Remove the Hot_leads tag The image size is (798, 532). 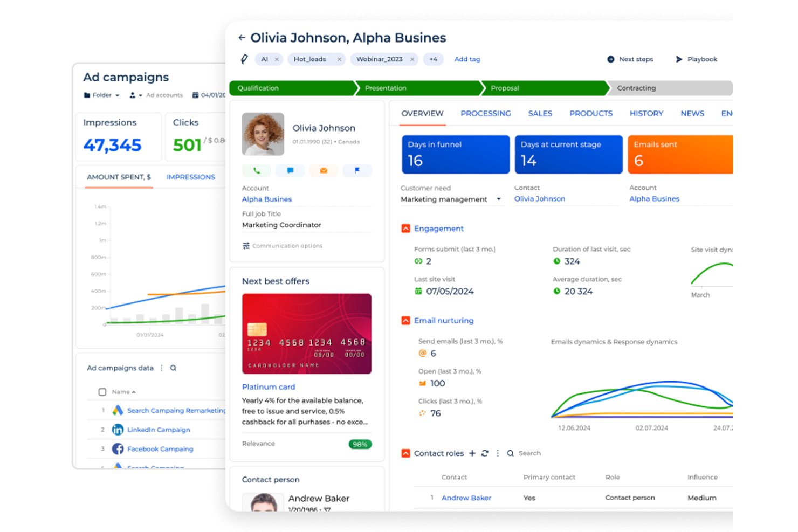(x=339, y=59)
